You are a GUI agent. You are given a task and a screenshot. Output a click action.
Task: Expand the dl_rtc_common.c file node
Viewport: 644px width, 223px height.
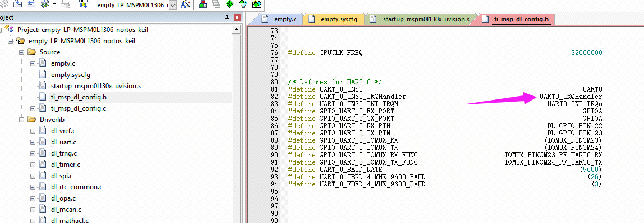click(33, 187)
